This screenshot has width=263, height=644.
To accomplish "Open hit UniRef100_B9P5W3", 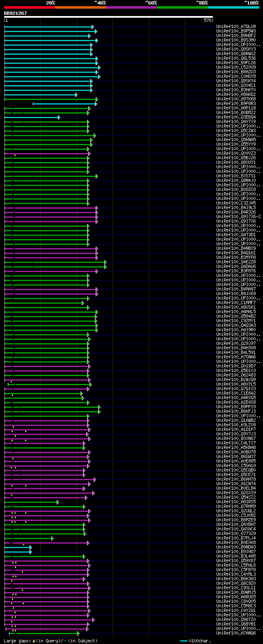I will (236, 31).
